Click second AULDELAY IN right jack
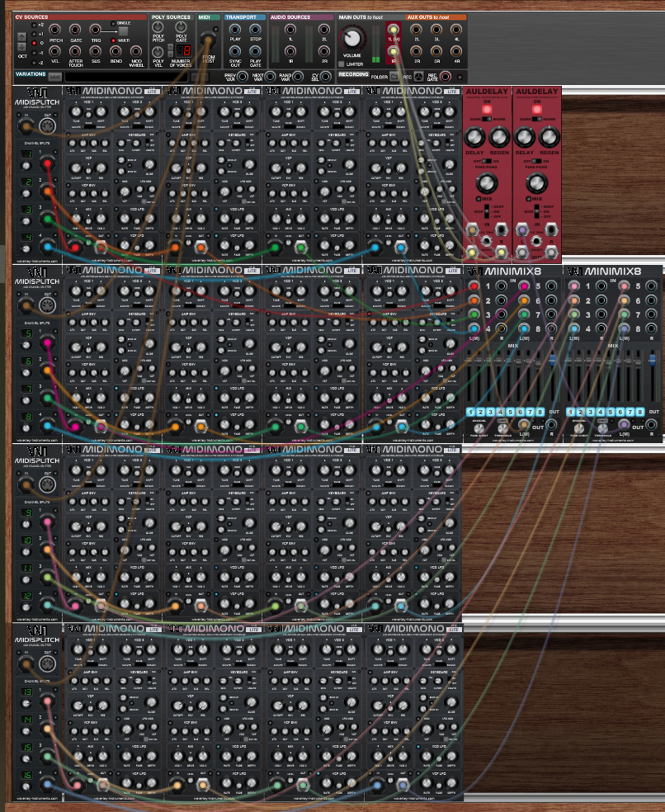Image resolution: width=665 pixels, height=812 pixels. tap(551, 229)
